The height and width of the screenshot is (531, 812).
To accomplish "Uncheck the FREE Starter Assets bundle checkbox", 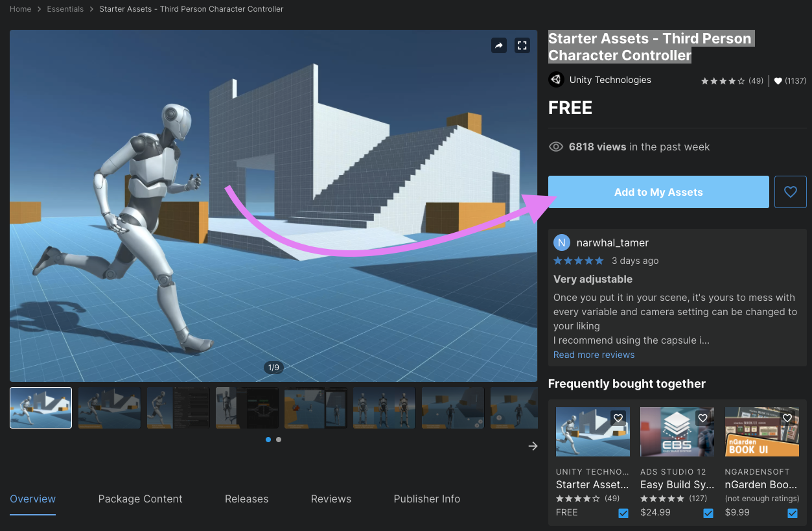I will pos(623,513).
